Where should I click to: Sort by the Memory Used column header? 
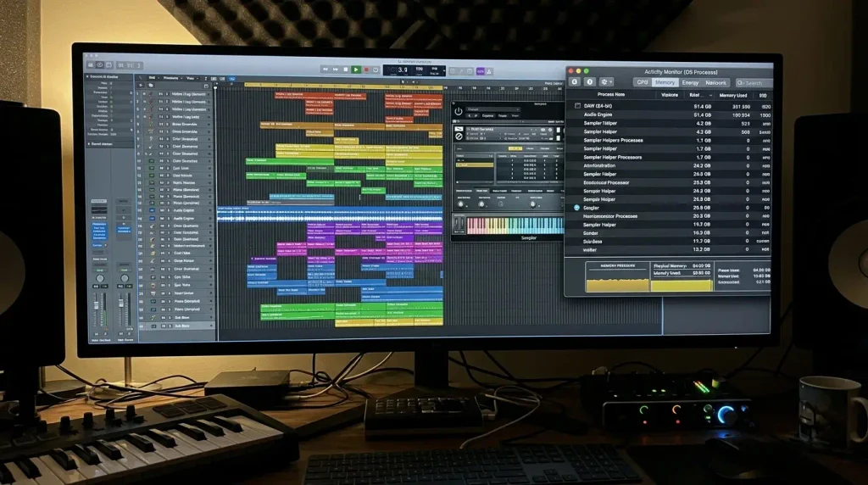point(733,95)
